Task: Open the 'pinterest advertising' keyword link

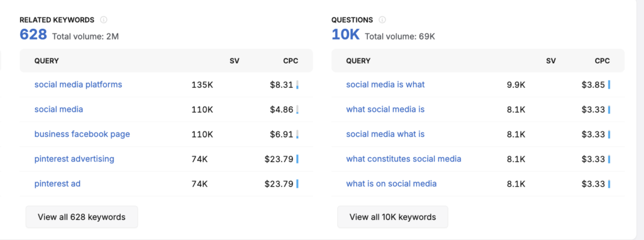Action: (x=74, y=159)
